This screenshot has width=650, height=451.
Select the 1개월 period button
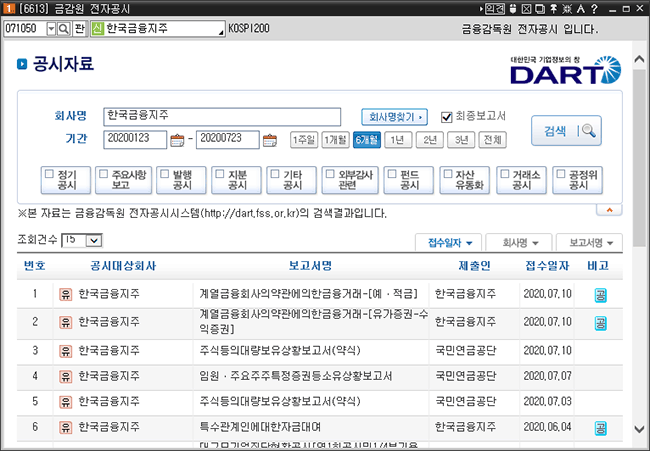(335, 140)
